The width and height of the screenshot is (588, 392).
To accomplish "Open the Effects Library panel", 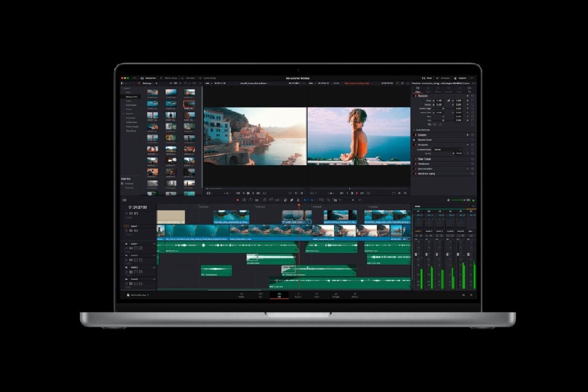I will click(x=168, y=78).
